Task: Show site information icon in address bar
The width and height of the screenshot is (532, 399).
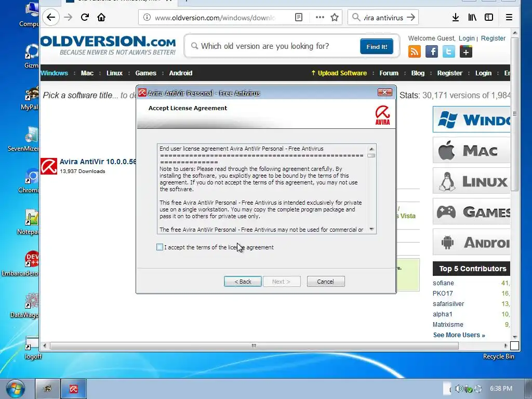Action: point(147,17)
